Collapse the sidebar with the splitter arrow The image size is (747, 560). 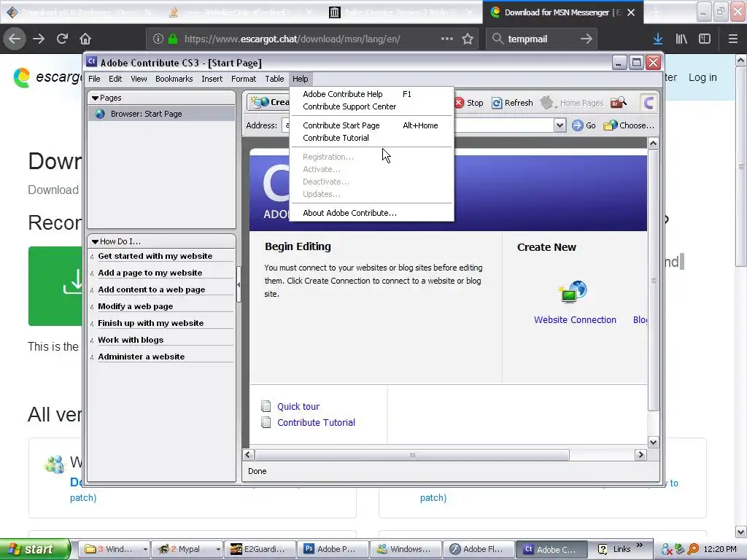239,284
